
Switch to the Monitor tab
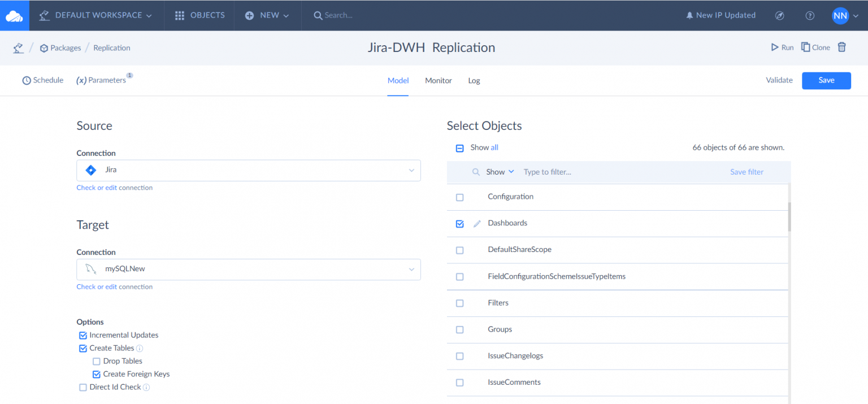438,81
